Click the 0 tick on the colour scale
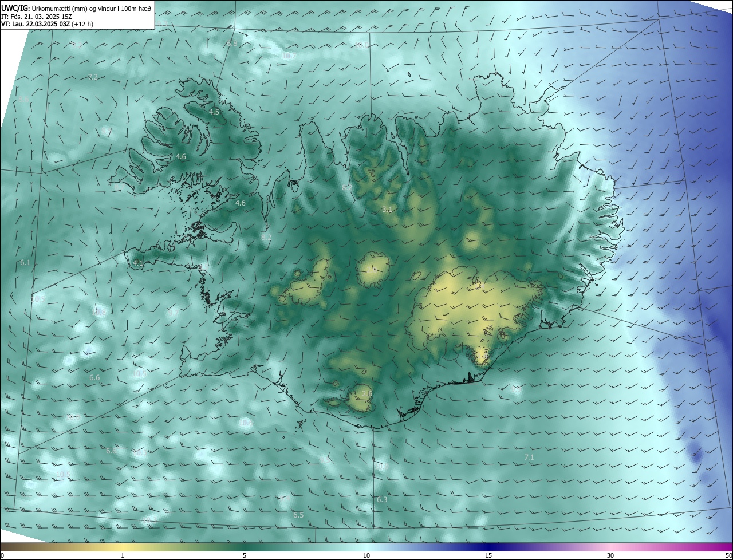The image size is (733, 560). (2, 555)
